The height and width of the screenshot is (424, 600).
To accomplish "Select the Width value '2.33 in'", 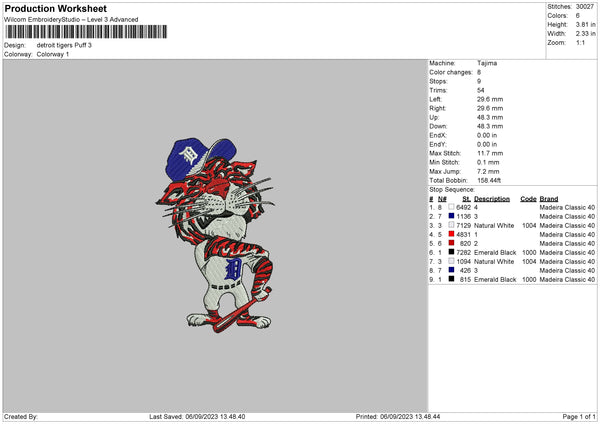I will [x=585, y=34].
